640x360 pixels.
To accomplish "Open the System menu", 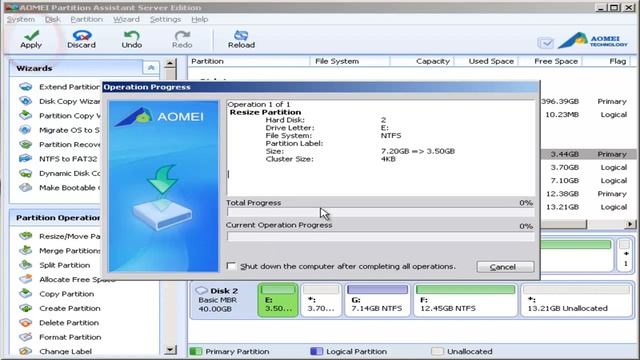I will pyautogui.click(x=20, y=19).
